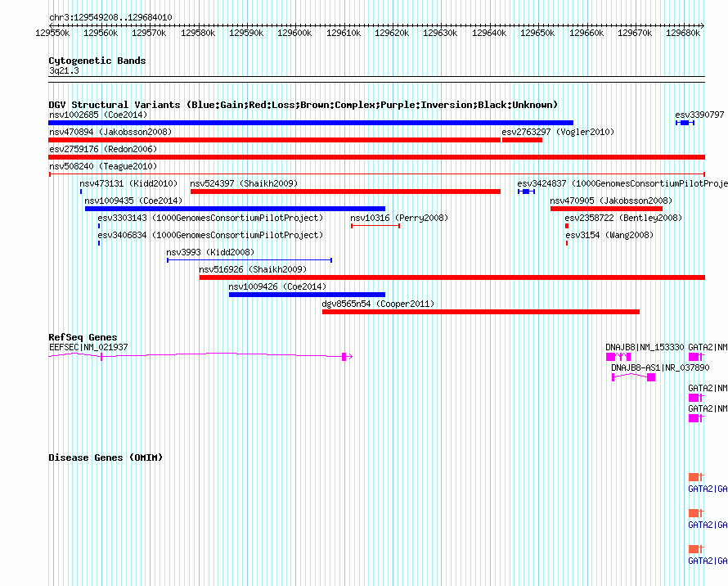Click the nsv10316 (Perry2008) label text
Screen dimensions: 728x586
point(399,218)
